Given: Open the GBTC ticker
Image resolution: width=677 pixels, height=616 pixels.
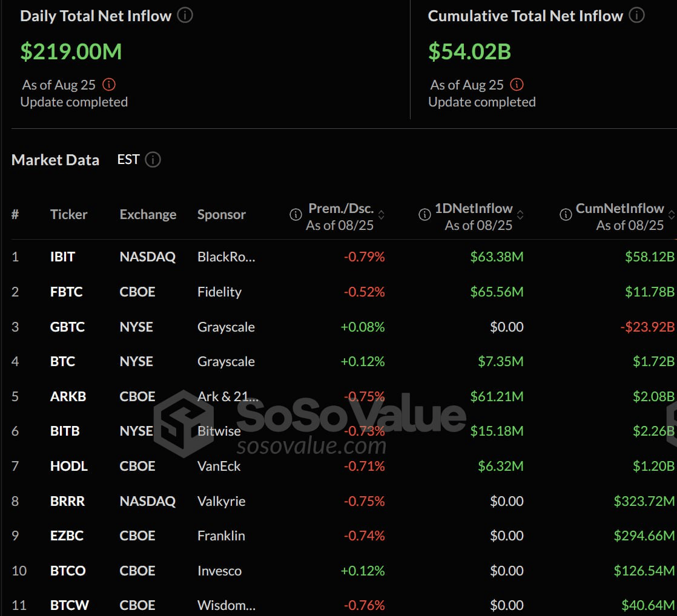Looking at the screenshot, I should 67,327.
